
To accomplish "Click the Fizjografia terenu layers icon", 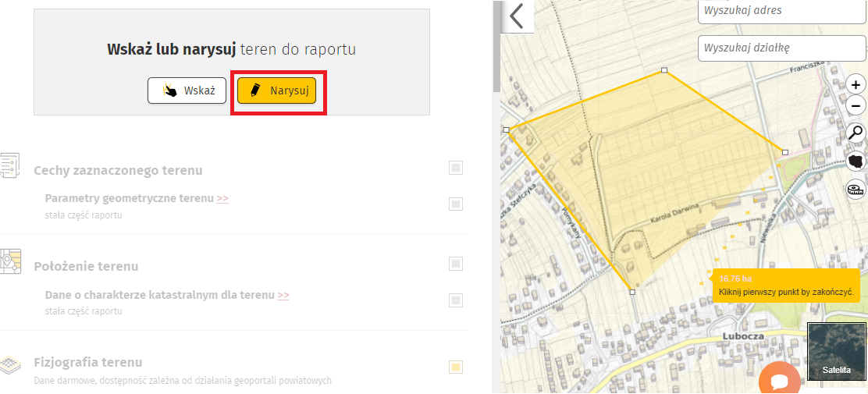I will [10, 364].
